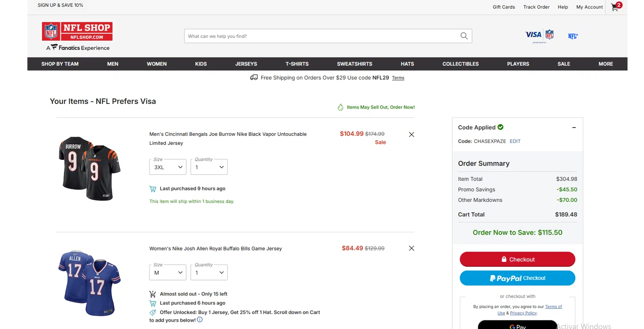Open the Joe Burrow jersey thumbnail
The height and width of the screenshot is (329, 644).
(89, 168)
